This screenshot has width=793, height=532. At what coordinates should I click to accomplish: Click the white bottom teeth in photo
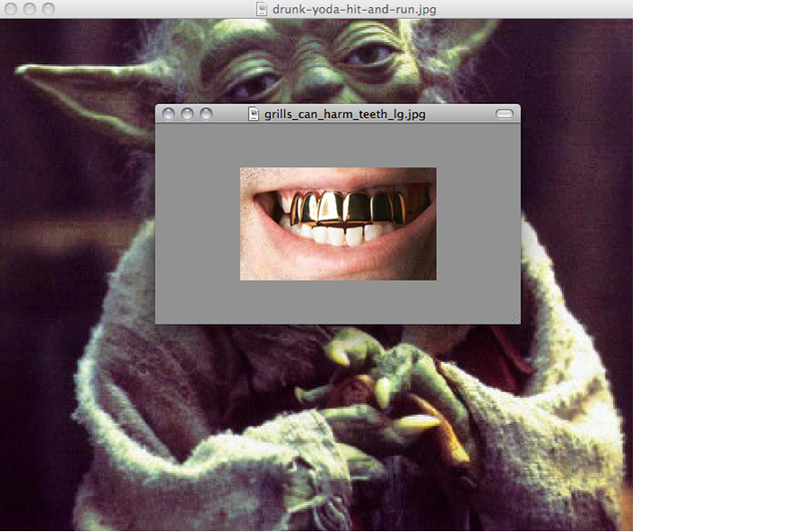[337, 235]
